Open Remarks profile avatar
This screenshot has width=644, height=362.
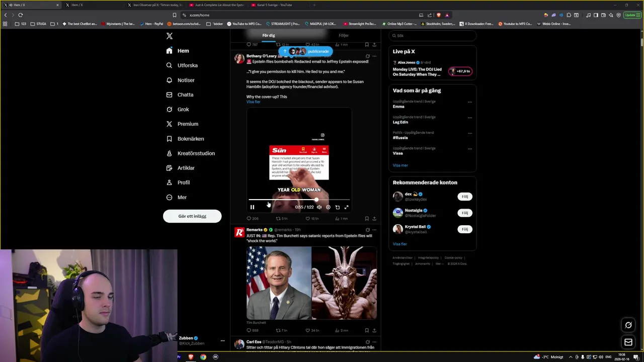coord(239,232)
